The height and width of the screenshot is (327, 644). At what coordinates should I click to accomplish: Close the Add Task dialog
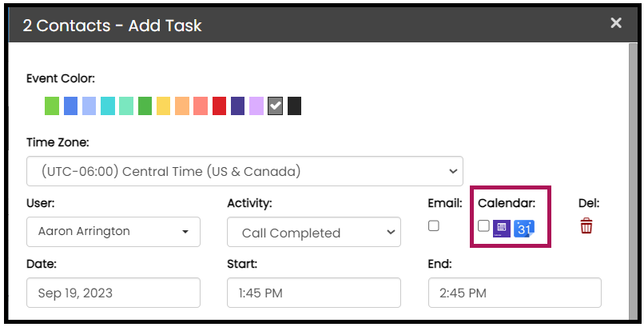point(616,23)
